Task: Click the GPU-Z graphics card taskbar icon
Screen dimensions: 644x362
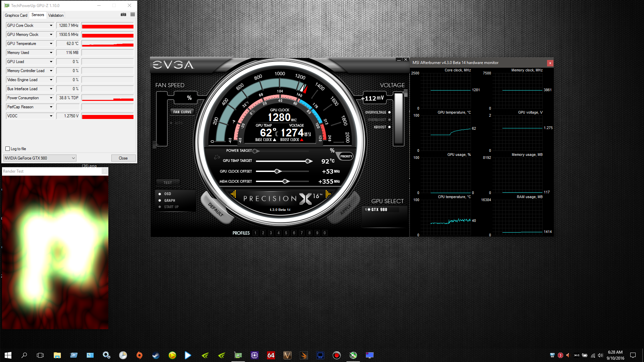Action: pyautogui.click(x=238, y=355)
